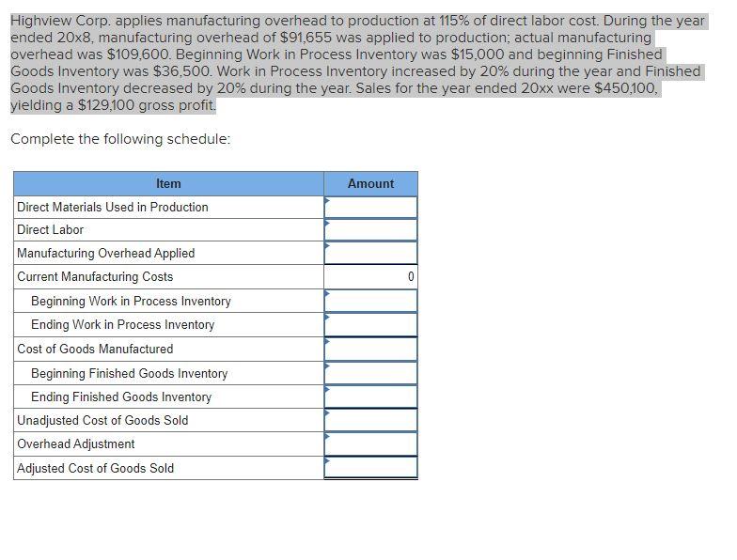Select the 'Overhead Adjustment' row label
Image resolution: width=737 pixels, height=560 pixels.
[76, 443]
